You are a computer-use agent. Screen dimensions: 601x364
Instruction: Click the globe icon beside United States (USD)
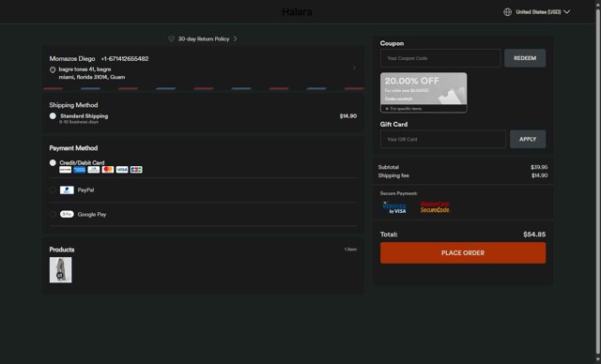coord(507,12)
